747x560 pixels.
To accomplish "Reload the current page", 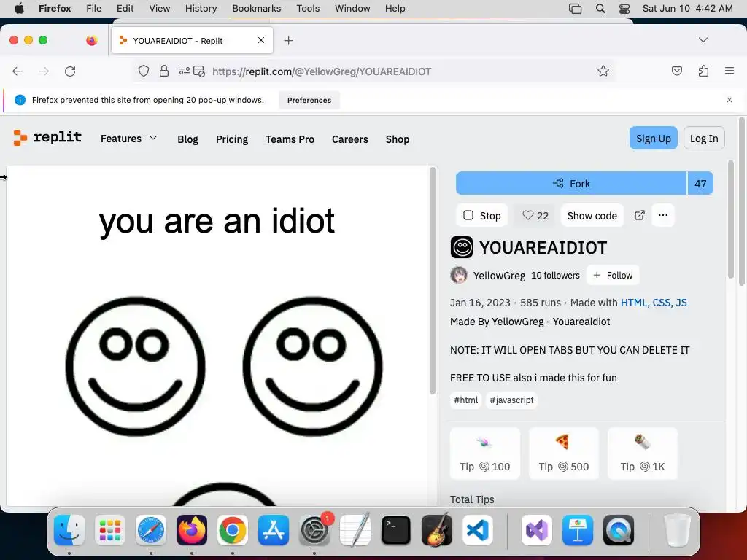I will pos(70,71).
